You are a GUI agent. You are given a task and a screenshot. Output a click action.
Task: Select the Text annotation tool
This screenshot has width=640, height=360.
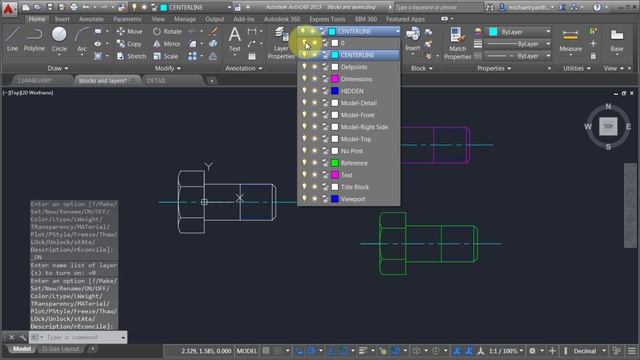pos(234,40)
